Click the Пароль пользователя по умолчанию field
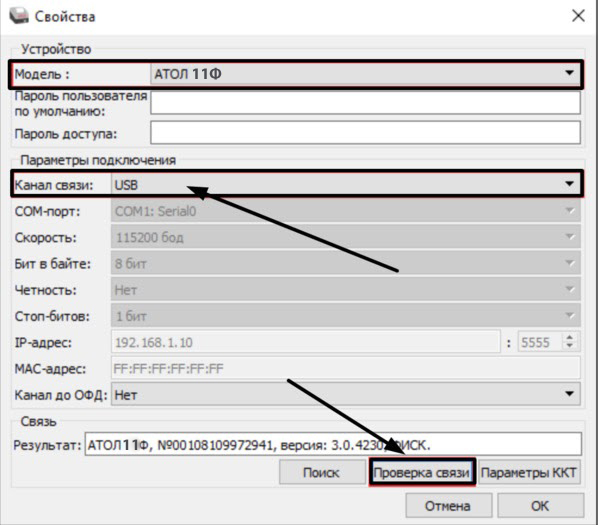 tap(365, 103)
